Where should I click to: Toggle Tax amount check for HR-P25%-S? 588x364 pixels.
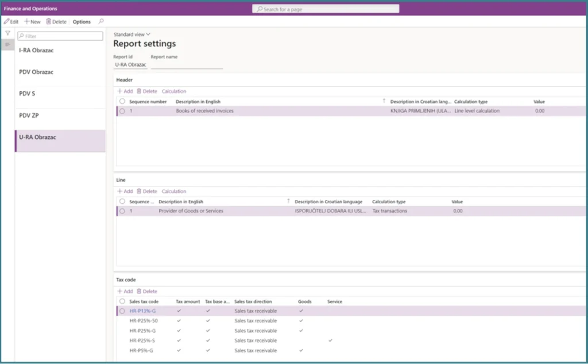pyautogui.click(x=179, y=340)
